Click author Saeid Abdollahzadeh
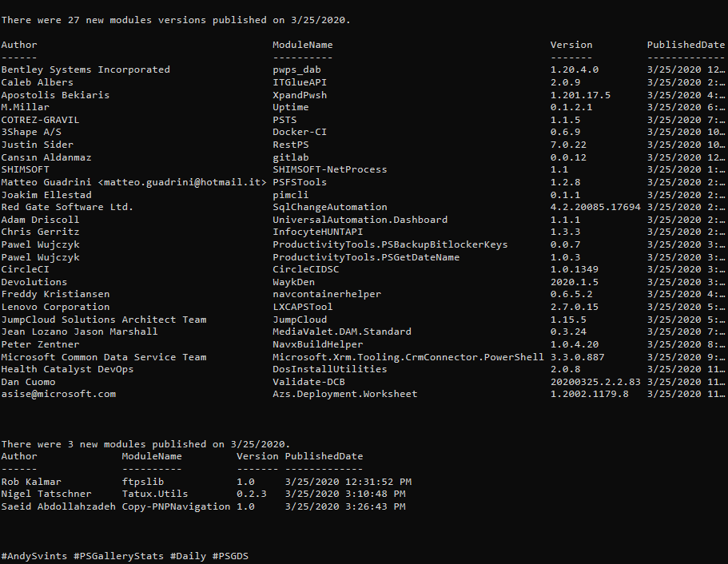The image size is (728, 564). click(58, 506)
